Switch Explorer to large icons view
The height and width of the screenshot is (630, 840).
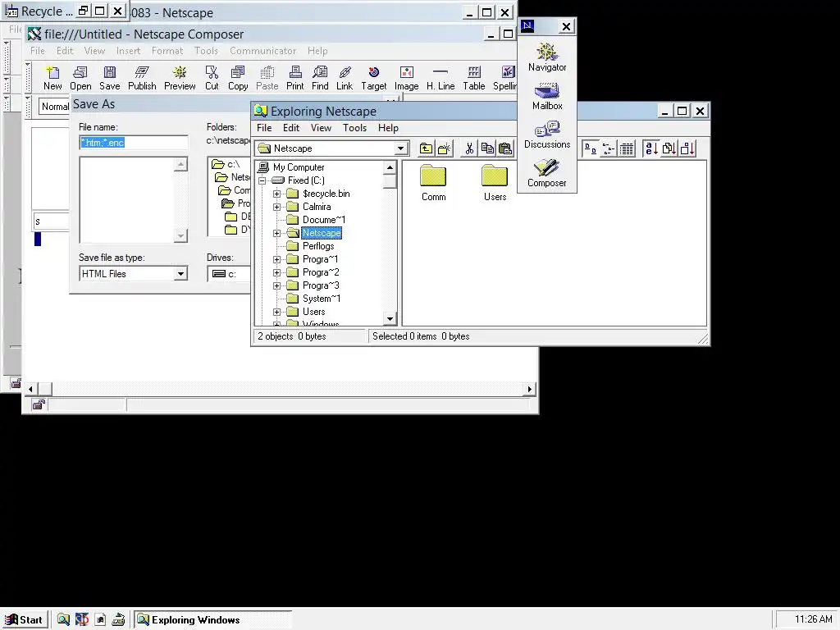click(591, 148)
